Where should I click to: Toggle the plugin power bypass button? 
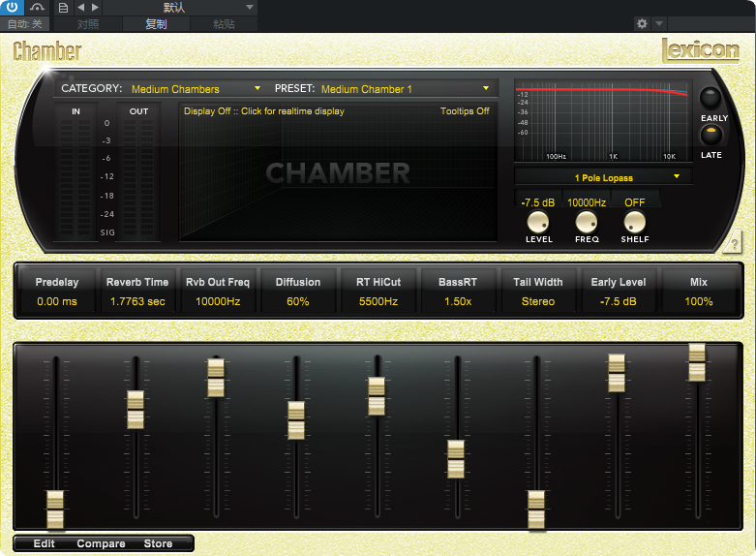12,7
